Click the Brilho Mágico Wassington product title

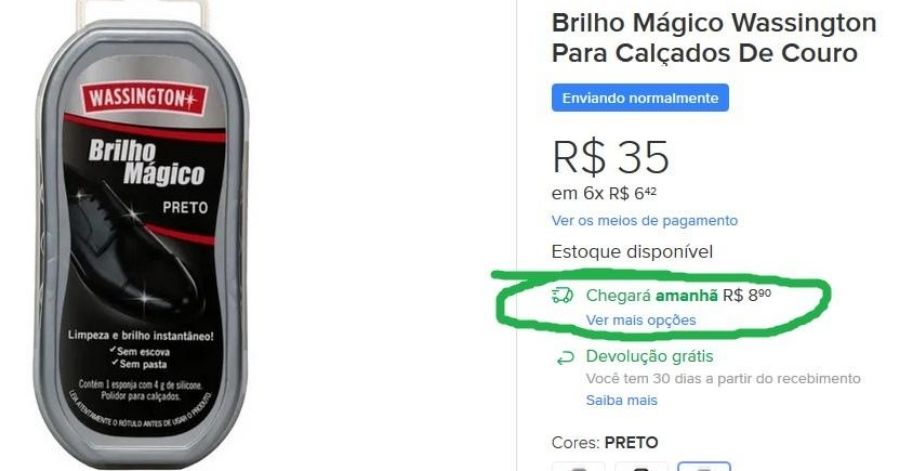[x=713, y=38]
